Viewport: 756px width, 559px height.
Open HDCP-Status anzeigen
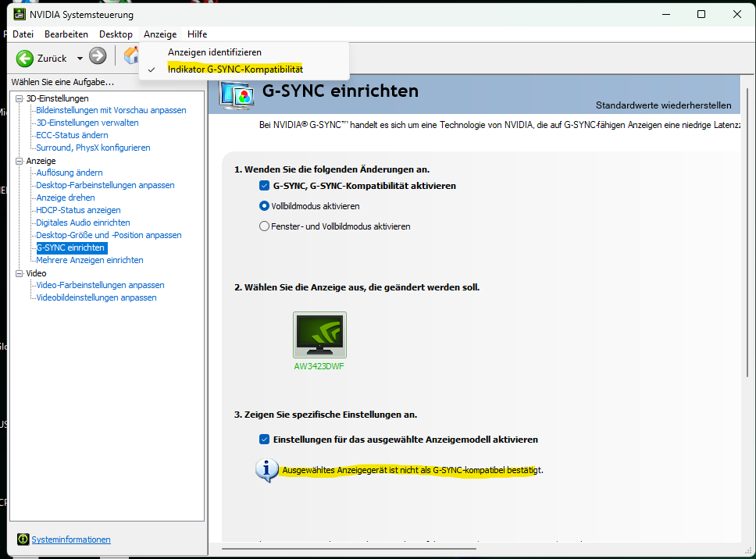[x=79, y=210]
